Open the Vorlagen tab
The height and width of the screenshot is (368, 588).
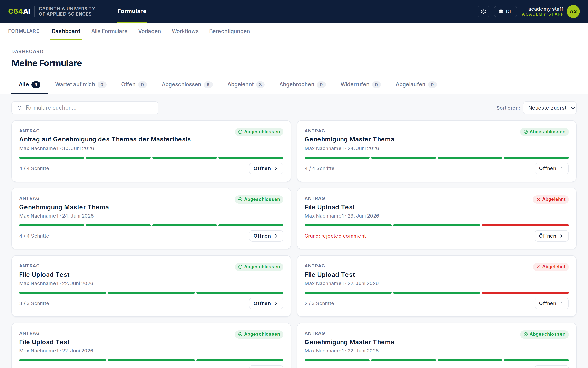click(150, 31)
